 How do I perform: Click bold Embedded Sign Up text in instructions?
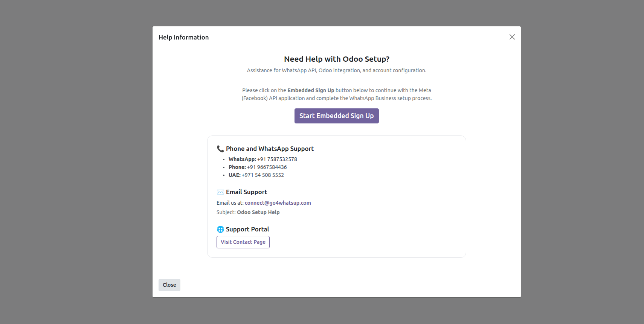pos(311,90)
